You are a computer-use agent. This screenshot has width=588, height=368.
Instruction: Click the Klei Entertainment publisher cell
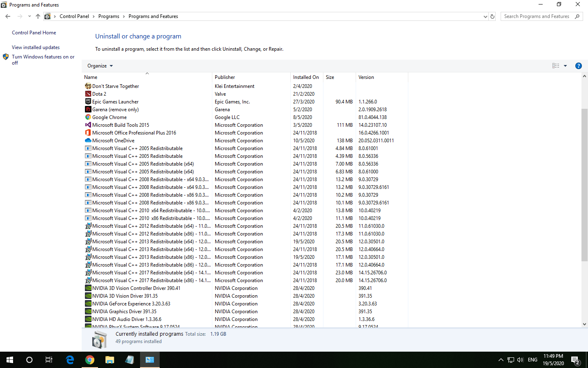(x=234, y=86)
